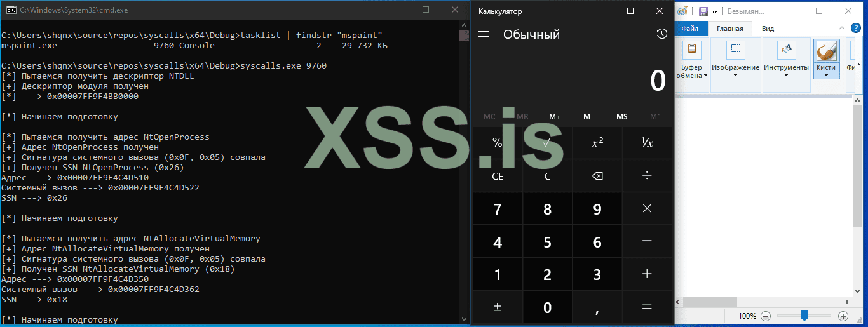Select the Главная tab in Paint
This screenshot has width=868, height=327.
coord(729,29)
